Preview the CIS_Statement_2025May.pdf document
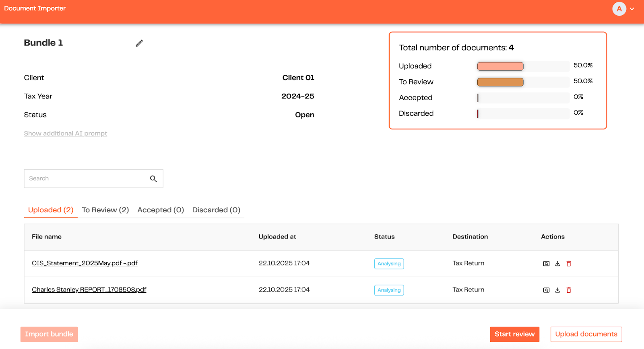 (x=546, y=264)
